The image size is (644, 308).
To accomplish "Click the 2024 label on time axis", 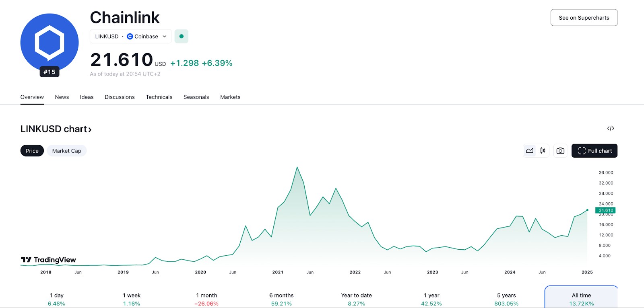I will pos(510,272).
